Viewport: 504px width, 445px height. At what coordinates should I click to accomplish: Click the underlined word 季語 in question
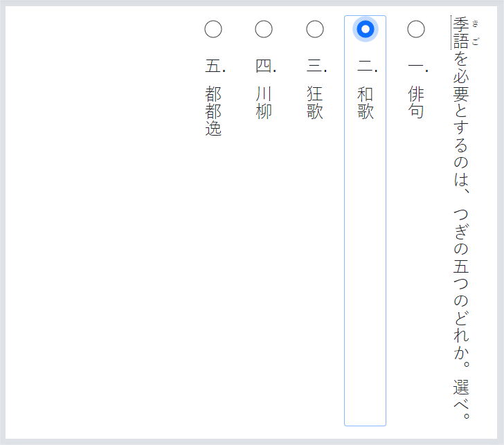point(461,32)
